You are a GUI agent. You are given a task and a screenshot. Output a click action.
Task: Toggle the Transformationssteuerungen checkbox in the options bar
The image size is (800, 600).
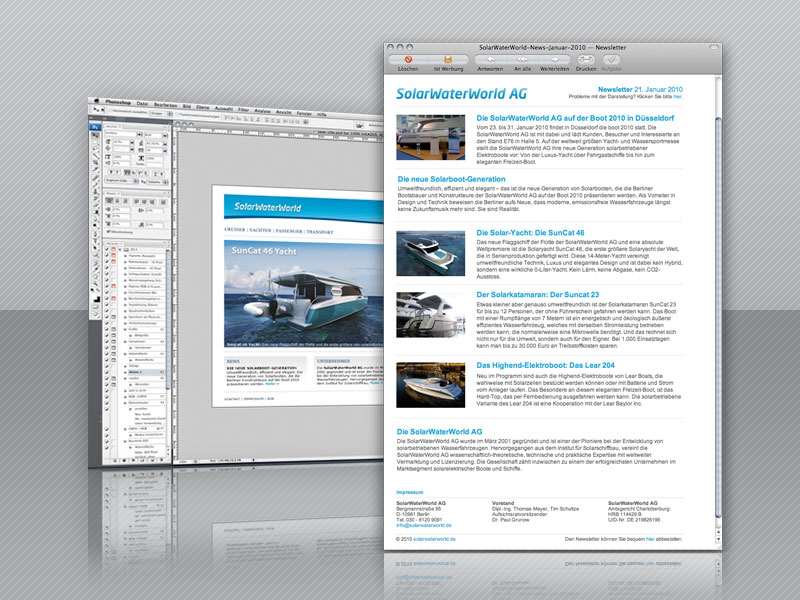[177, 114]
